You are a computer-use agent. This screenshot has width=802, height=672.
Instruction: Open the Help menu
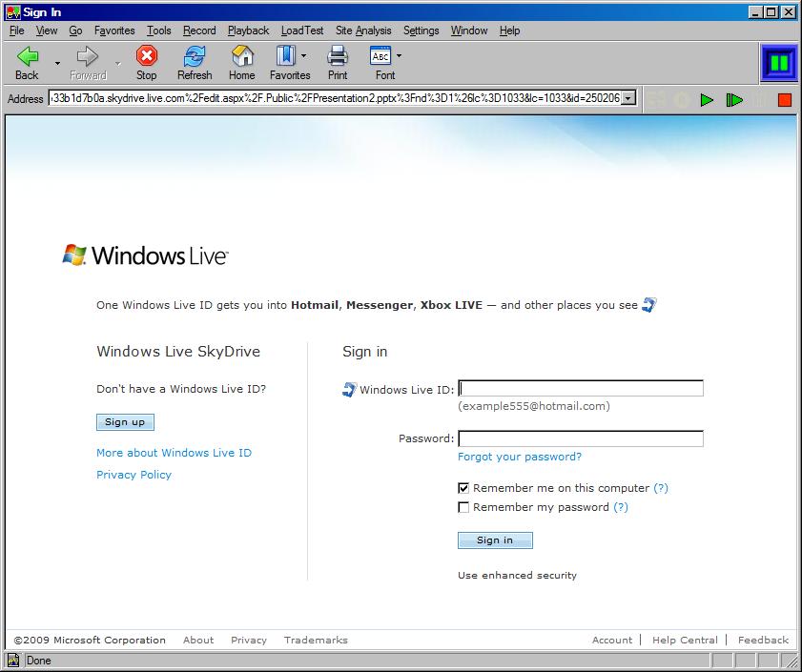click(509, 31)
